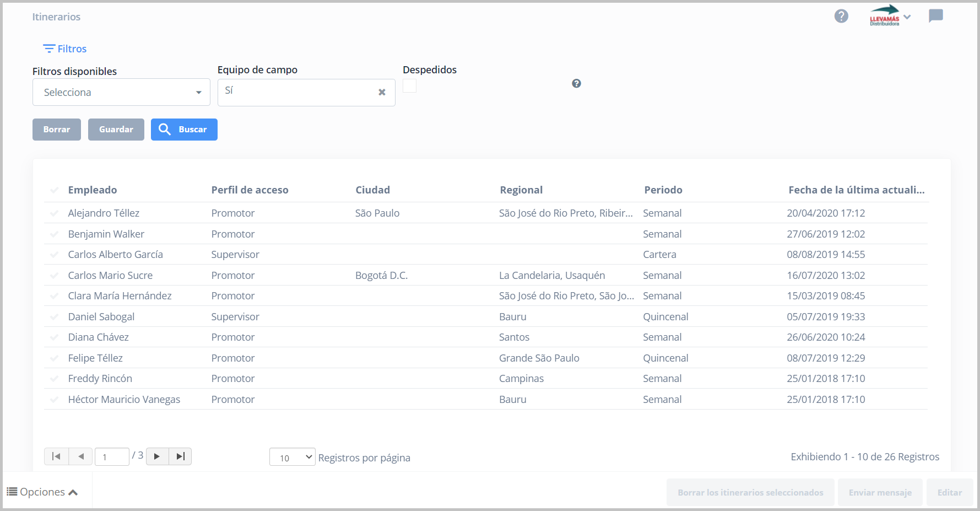Collapse the Filtros section

(x=65, y=49)
